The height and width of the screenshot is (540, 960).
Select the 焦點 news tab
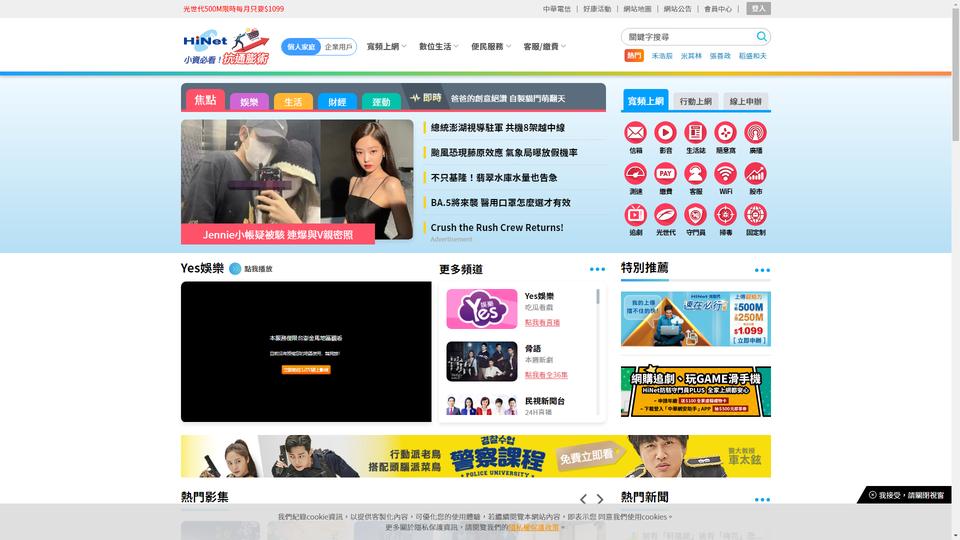(205, 100)
